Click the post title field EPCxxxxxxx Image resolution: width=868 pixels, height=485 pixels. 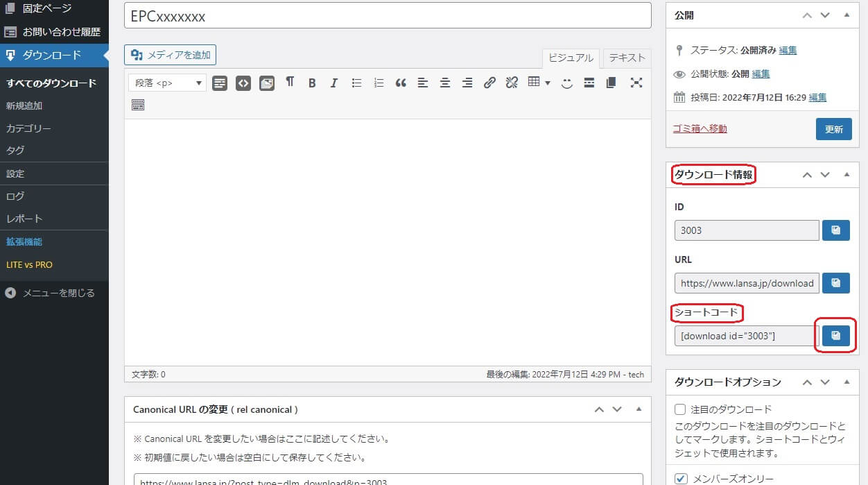(388, 16)
